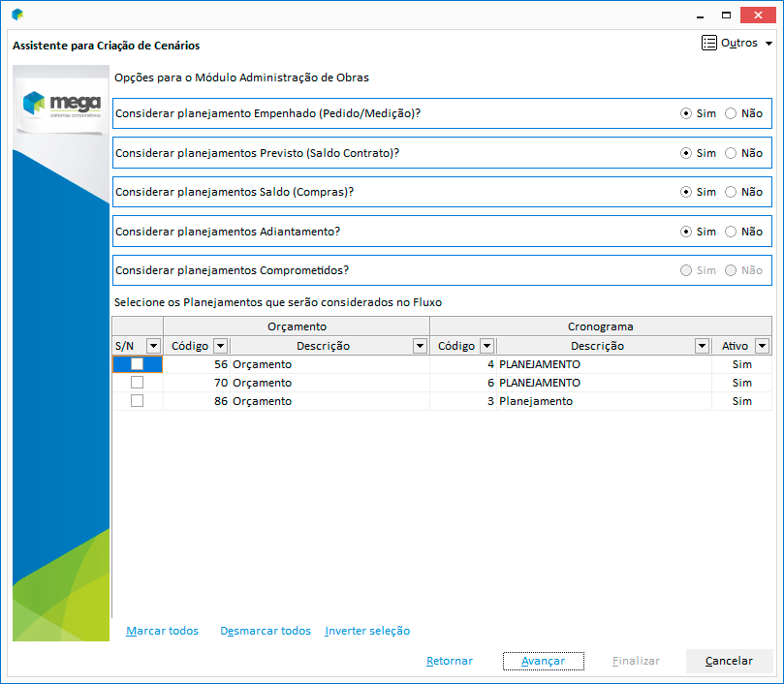Open the S/N column filter dropdown
Image resolution: width=784 pixels, height=684 pixels.
[153, 346]
